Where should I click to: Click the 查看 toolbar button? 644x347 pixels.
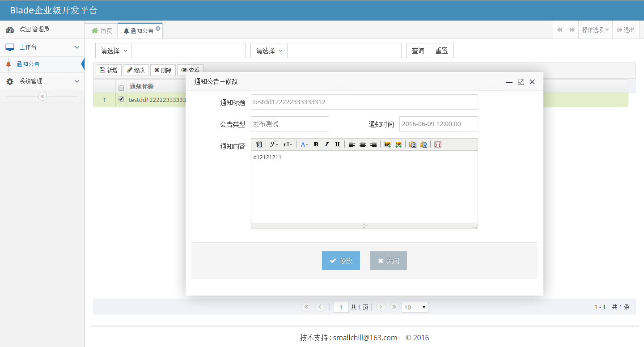pos(191,69)
